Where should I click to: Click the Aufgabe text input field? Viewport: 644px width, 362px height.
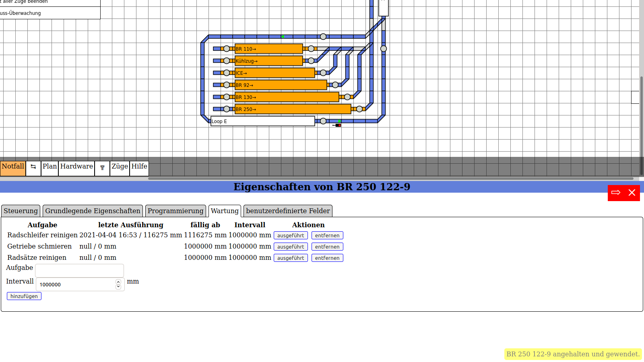click(79, 271)
